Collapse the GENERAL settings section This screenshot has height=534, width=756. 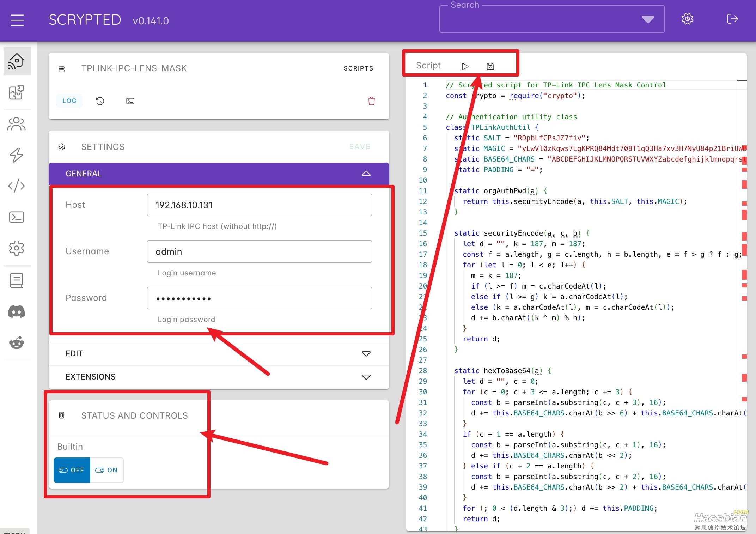click(x=366, y=174)
